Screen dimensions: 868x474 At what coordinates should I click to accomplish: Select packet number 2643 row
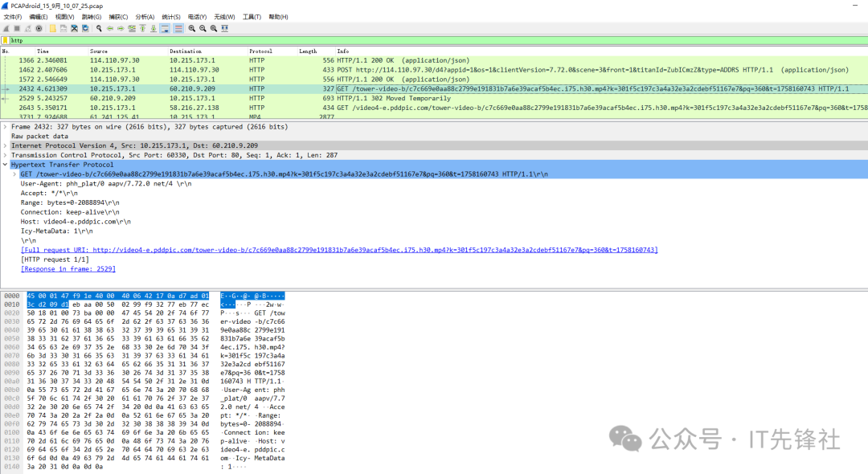click(x=434, y=108)
